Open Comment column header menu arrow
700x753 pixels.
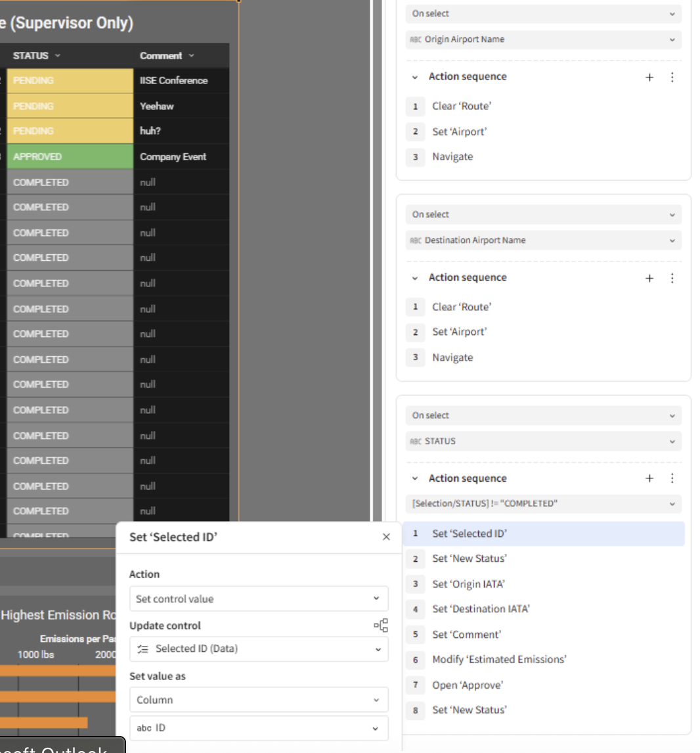pos(192,56)
